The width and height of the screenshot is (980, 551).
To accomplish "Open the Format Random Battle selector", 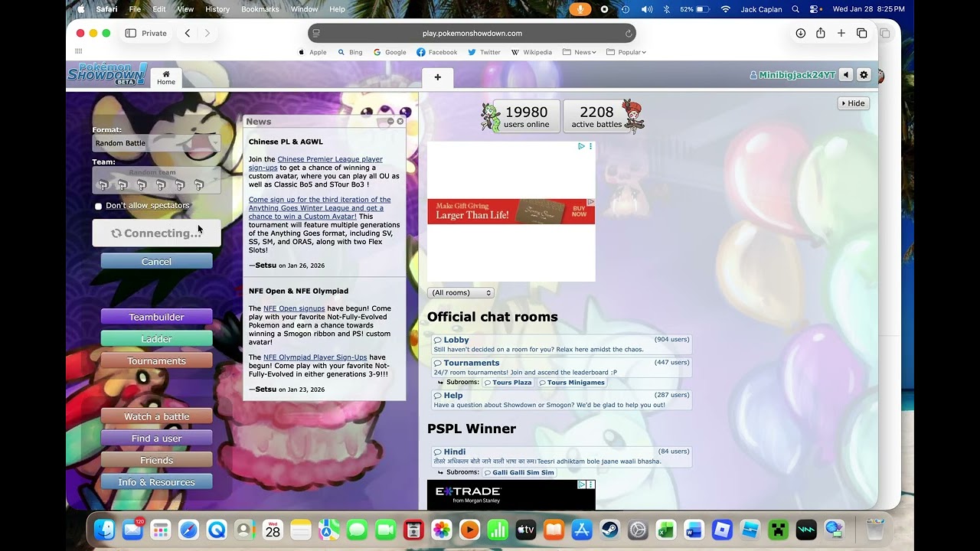I will click(x=156, y=143).
